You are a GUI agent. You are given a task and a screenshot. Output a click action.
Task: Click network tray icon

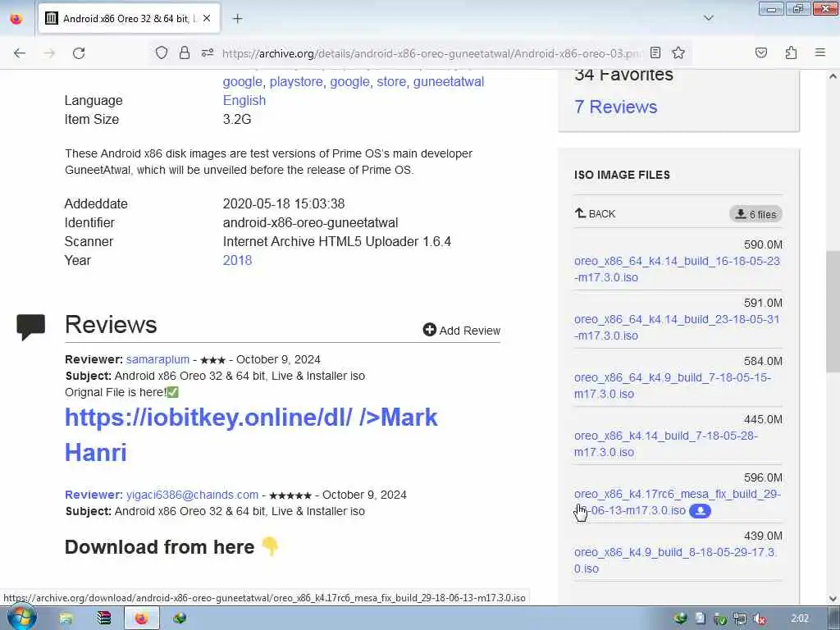pyautogui.click(x=740, y=619)
